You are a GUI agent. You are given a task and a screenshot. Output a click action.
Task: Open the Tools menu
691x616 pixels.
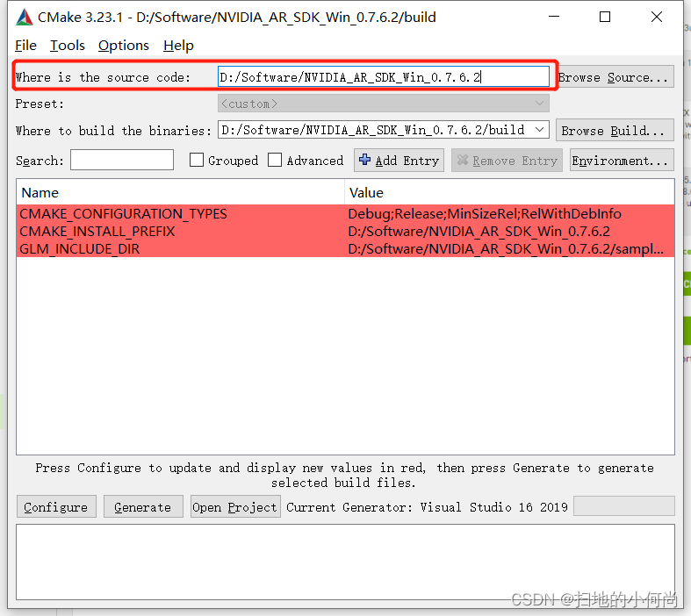pos(67,46)
